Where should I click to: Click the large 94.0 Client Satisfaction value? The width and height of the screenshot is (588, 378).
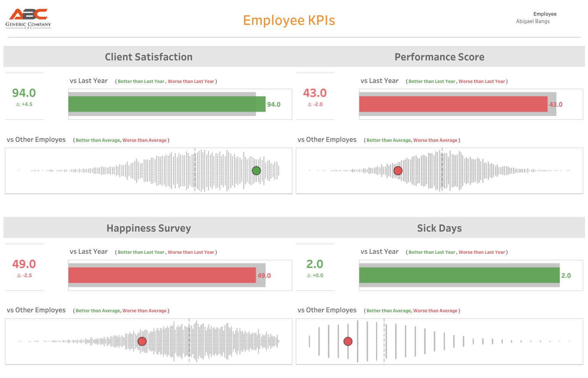24,93
